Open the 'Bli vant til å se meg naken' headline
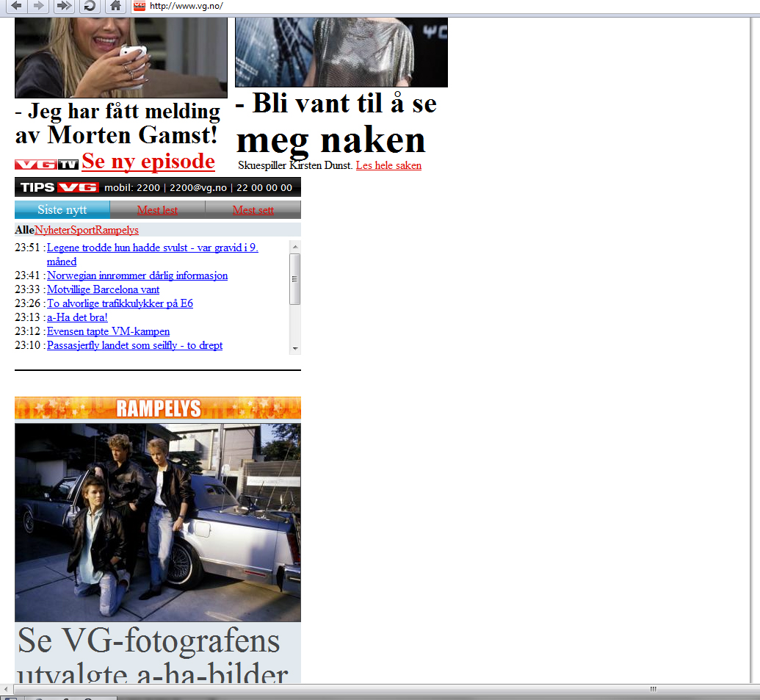 (x=336, y=123)
